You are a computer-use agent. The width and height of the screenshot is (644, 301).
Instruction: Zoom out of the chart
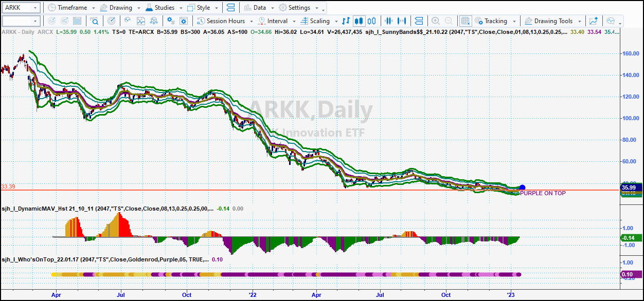coord(449,21)
